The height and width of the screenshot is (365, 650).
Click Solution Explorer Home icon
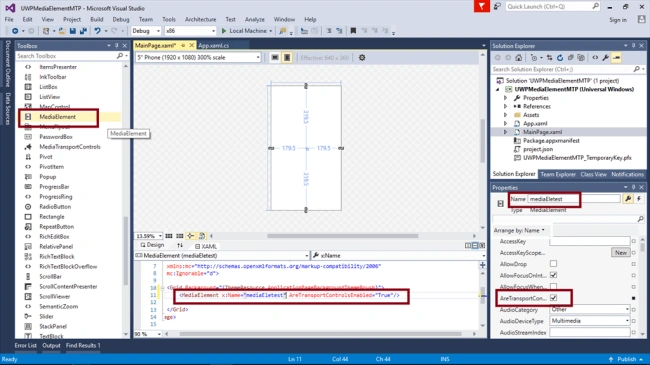(x=519, y=58)
